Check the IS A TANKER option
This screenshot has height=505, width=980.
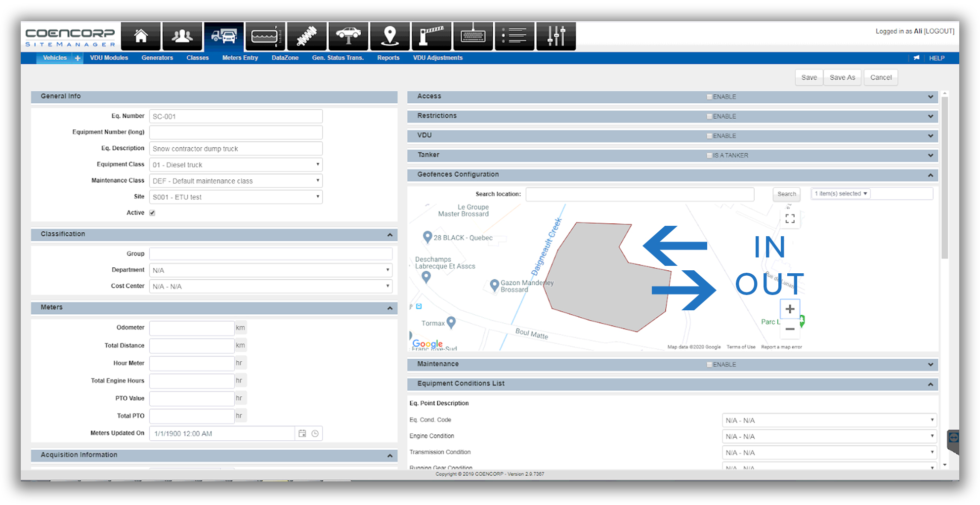click(x=709, y=155)
